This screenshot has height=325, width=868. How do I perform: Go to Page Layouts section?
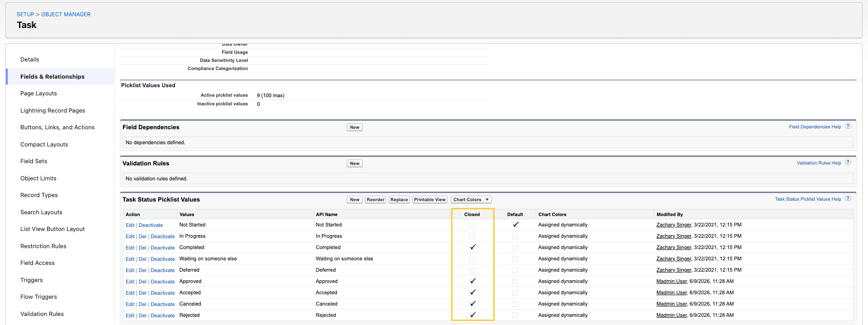pos(38,94)
